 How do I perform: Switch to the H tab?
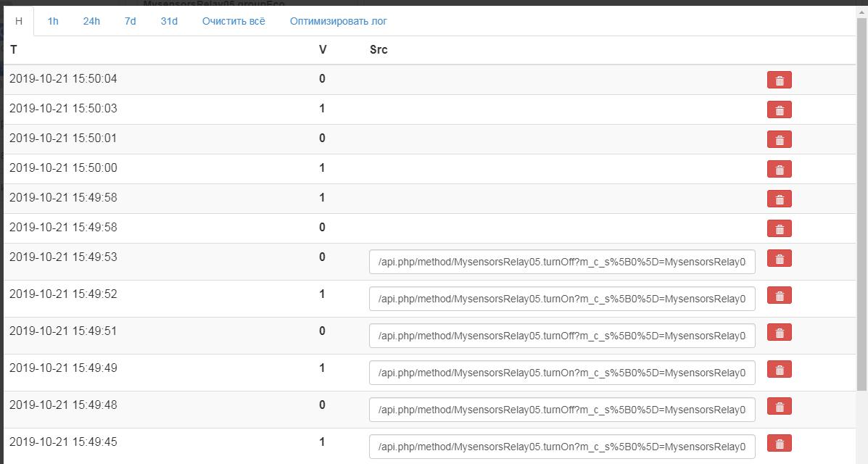tap(19, 21)
